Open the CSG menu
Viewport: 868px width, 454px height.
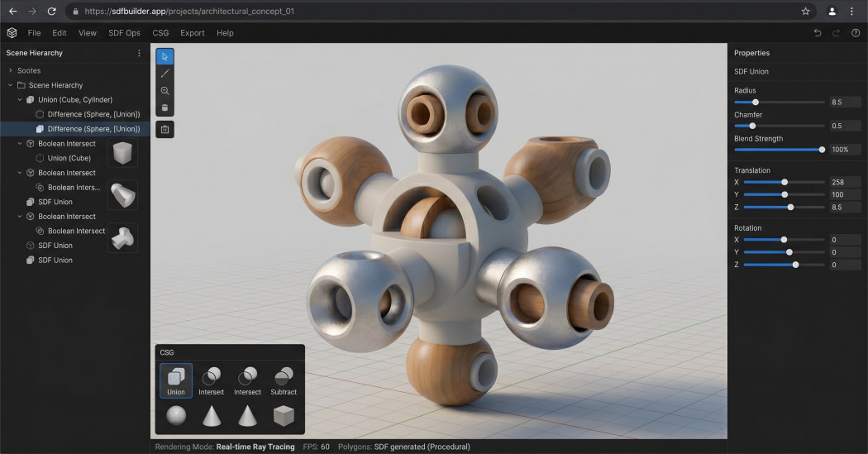pyautogui.click(x=160, y=33)
